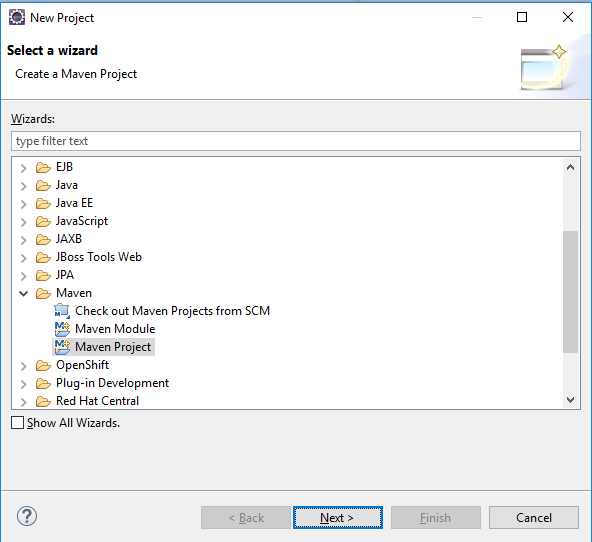Select the Maven folder label

tap(74, 293)
